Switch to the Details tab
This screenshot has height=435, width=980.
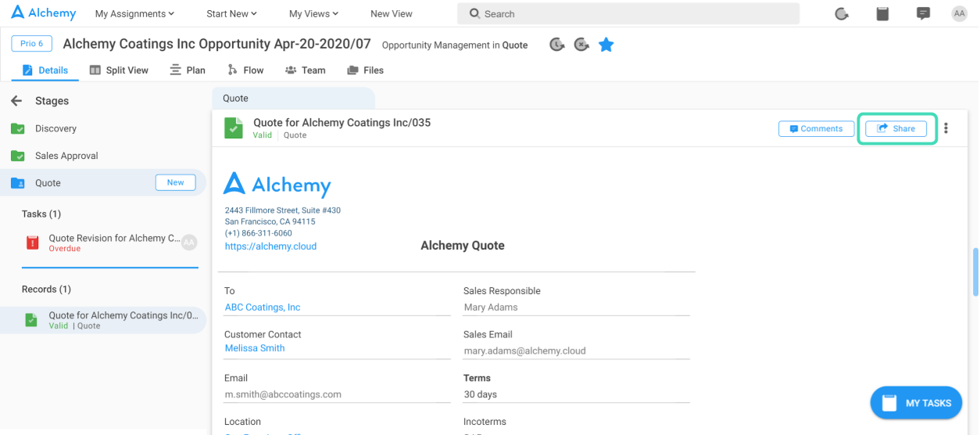(45, 70)
